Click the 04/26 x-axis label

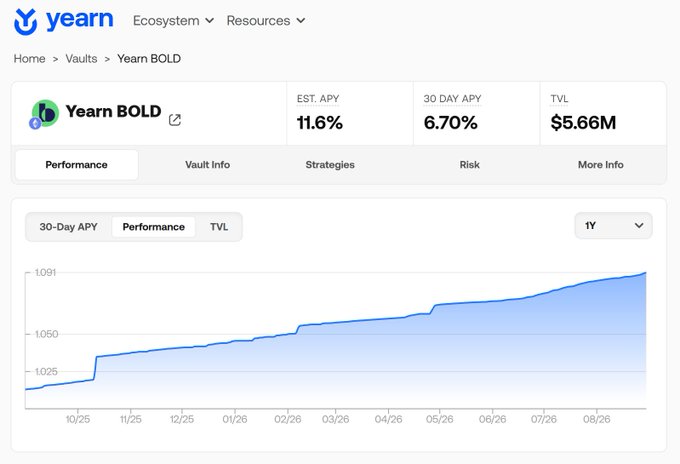[388, 419]
